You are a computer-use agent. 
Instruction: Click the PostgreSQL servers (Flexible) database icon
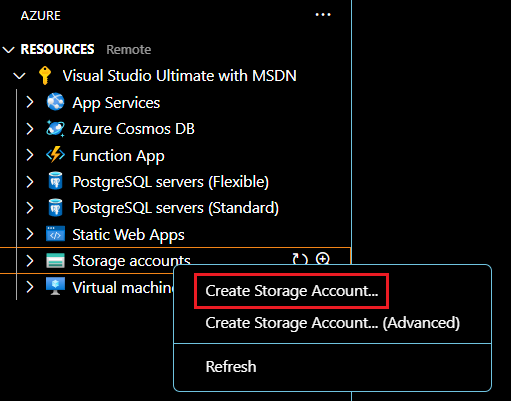coord(55,181)
